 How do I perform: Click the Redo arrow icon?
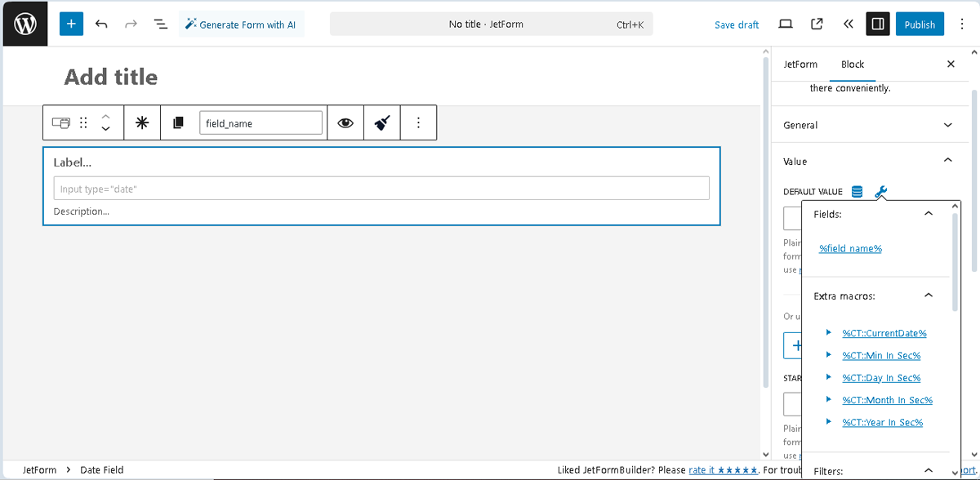(x=131, y=24)
